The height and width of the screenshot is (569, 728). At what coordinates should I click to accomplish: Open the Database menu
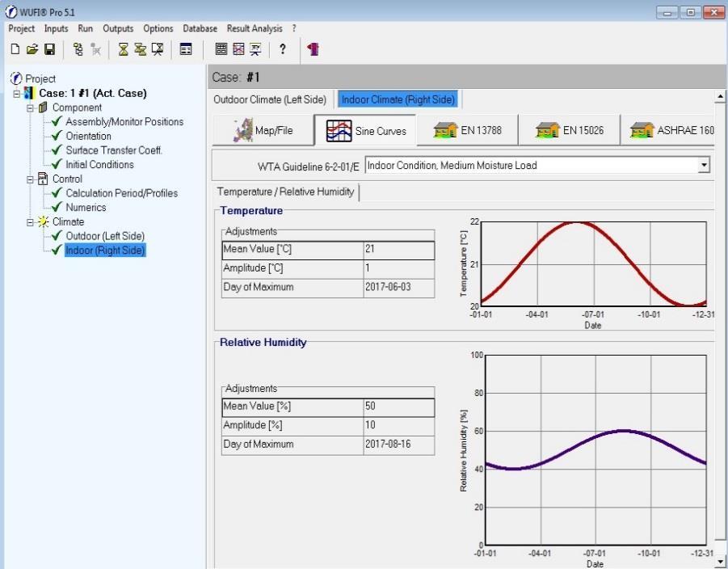(x=200, y=28)
